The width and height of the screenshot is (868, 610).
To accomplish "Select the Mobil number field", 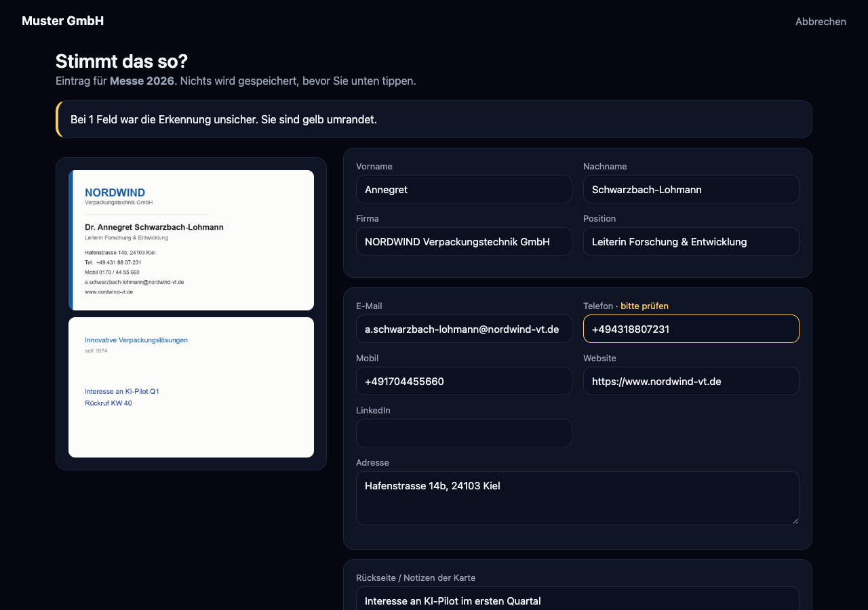I will click(x=464, y=381).
